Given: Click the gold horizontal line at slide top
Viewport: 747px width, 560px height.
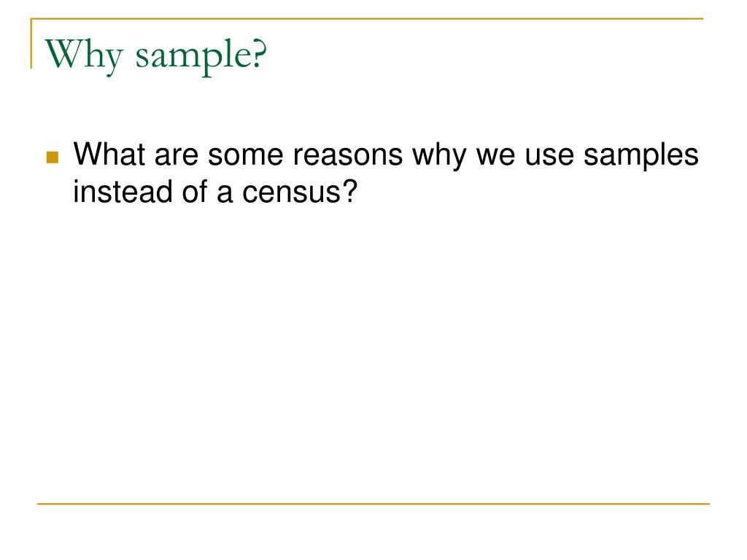Looking at the screenshot, I should (367, 18).
